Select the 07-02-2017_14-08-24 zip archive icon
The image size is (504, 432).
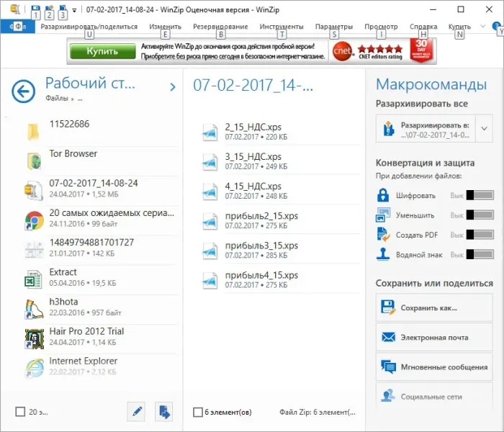click(34, 191)
